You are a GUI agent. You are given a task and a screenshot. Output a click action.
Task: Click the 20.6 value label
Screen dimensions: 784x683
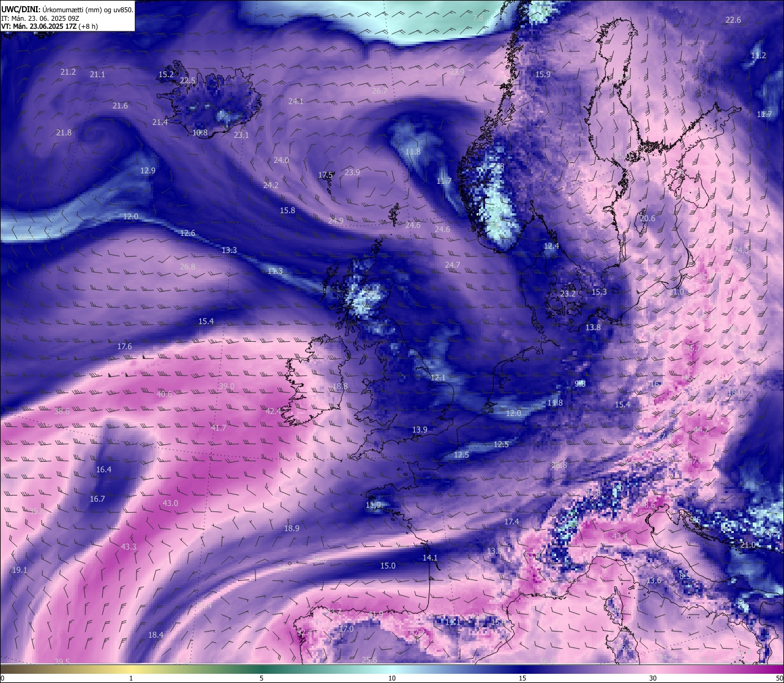[647, 219]
